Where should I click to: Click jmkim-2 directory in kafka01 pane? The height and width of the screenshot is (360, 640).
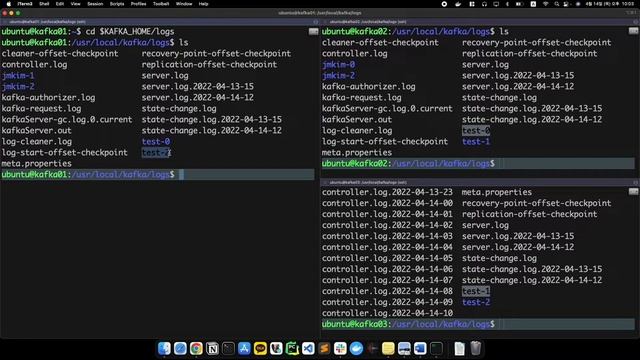click(18, 87)
